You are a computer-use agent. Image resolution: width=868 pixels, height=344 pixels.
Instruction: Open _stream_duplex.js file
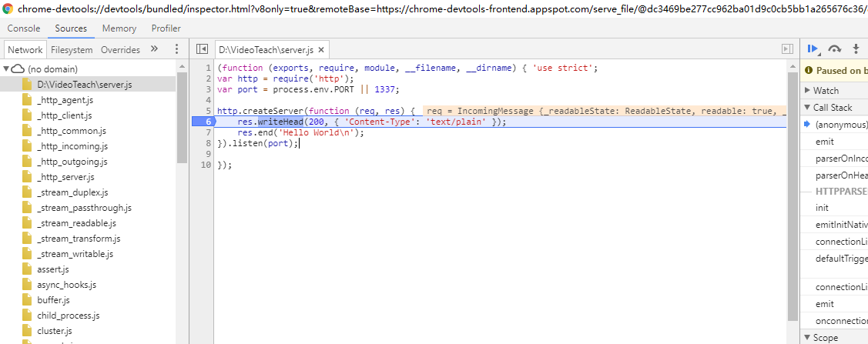click(x=72, y=192)
